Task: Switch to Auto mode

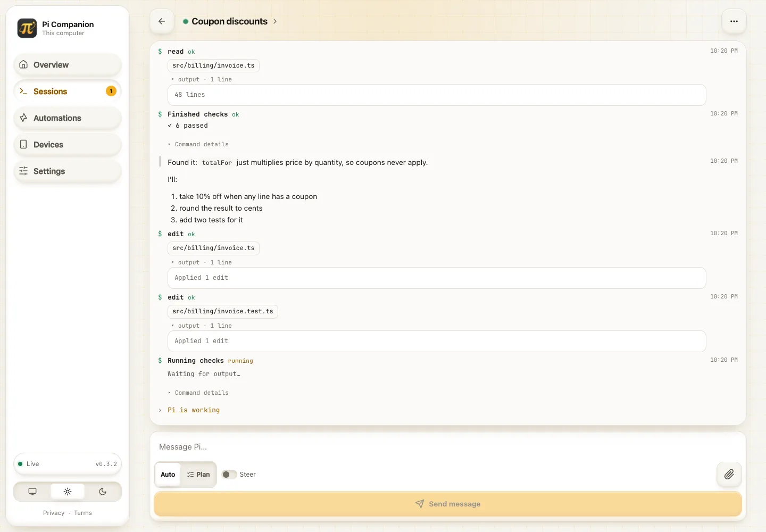Action: pyautogui.click(x=168, y=475)
